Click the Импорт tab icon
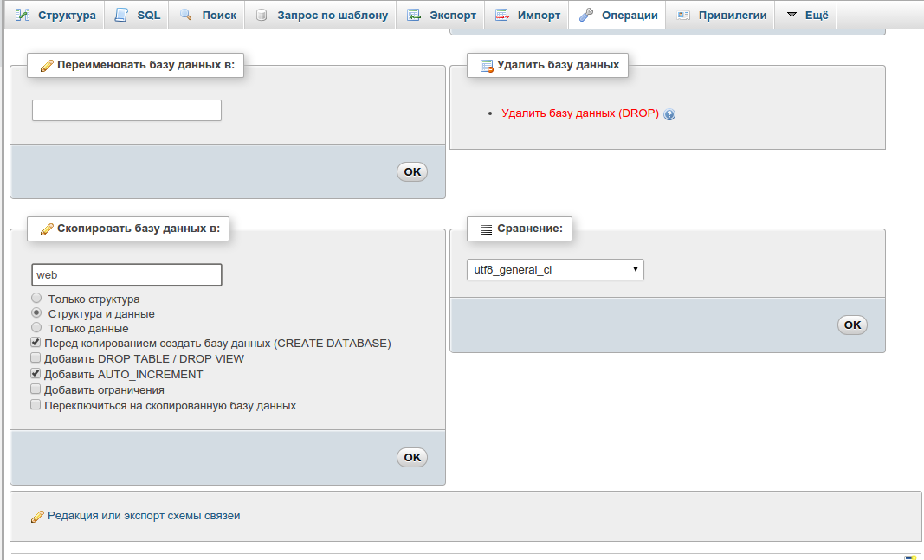 point(502,15)
